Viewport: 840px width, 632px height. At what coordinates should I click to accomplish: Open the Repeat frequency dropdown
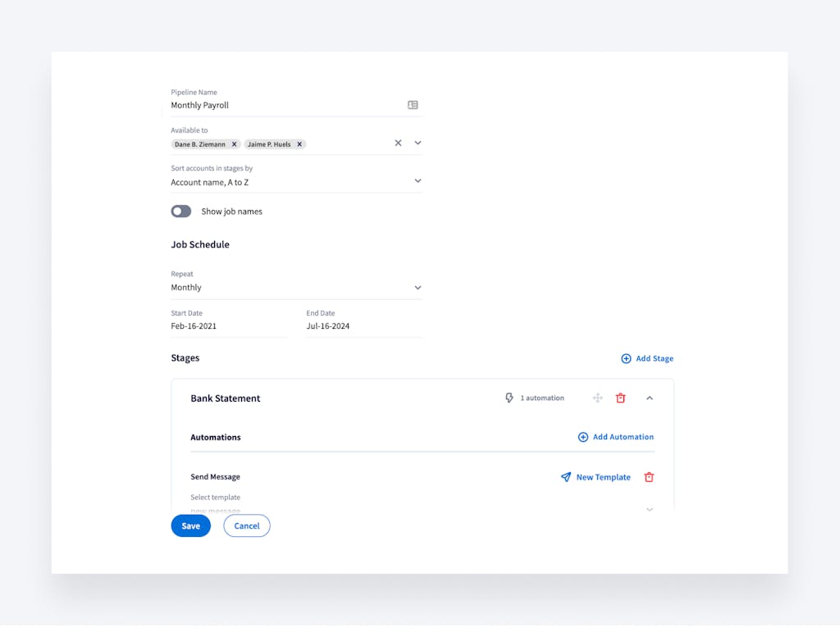pos(418,288)
